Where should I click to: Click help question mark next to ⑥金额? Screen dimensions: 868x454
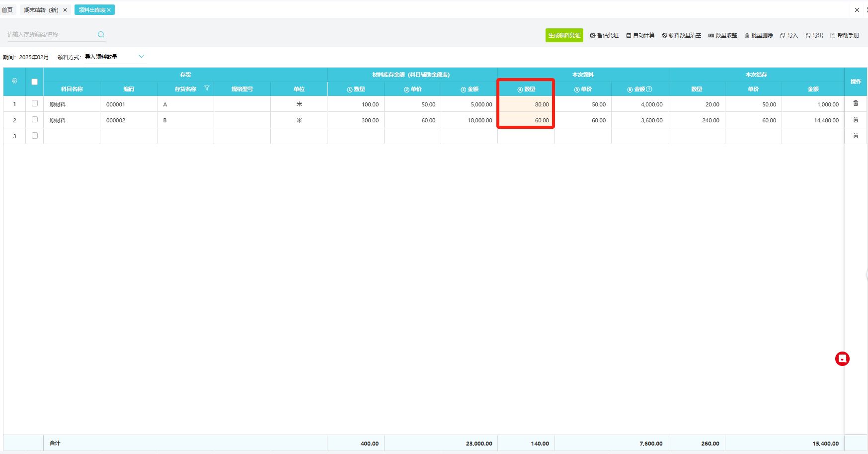coord(649,89)
